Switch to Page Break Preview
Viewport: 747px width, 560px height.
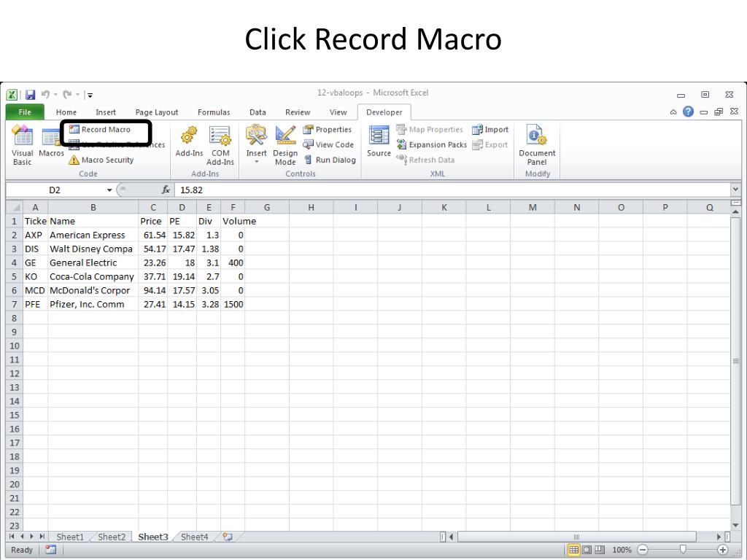[x=600, y=550]
